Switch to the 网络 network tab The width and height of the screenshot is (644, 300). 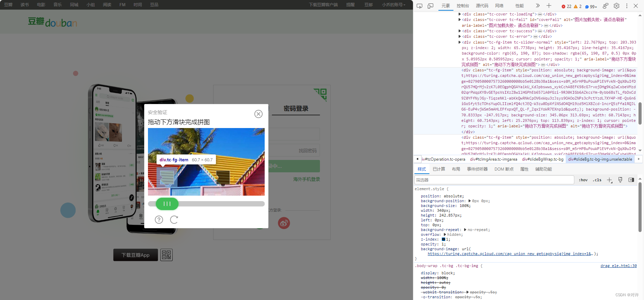coord(499,6)
